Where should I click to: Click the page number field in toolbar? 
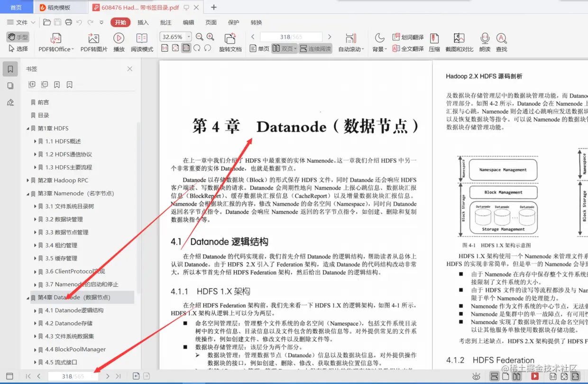click(291, 37)
